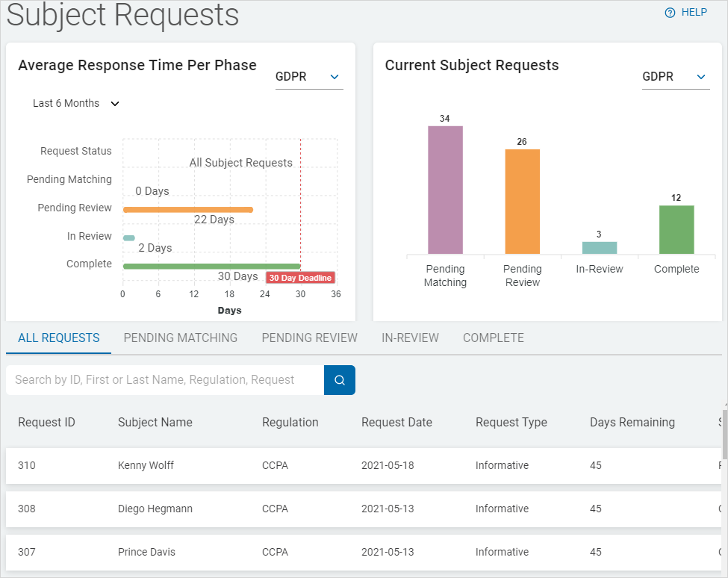The width and height of the screenshot is (728, 578).
Task: Click the HELP question mark icon
Action: [x=670, y=13]
